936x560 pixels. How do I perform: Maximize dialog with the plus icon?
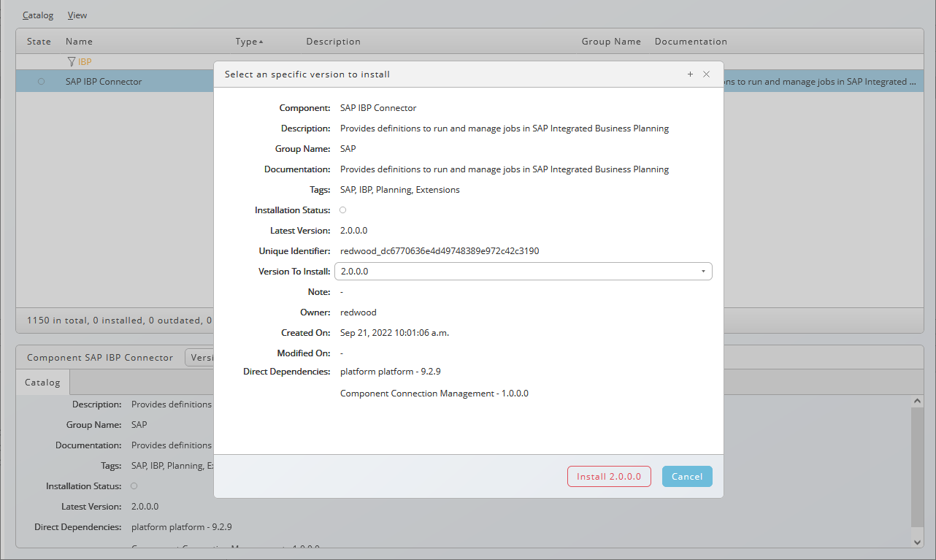pos(690,74)
